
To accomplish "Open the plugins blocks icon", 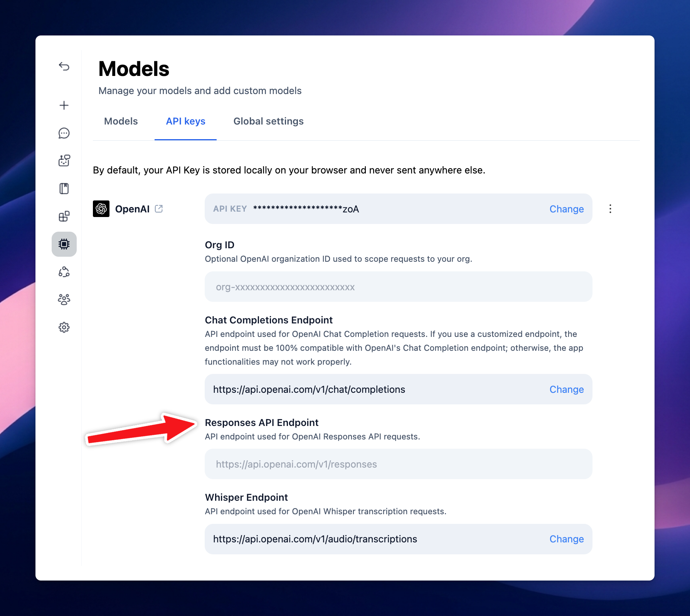I will click(64, 216).
